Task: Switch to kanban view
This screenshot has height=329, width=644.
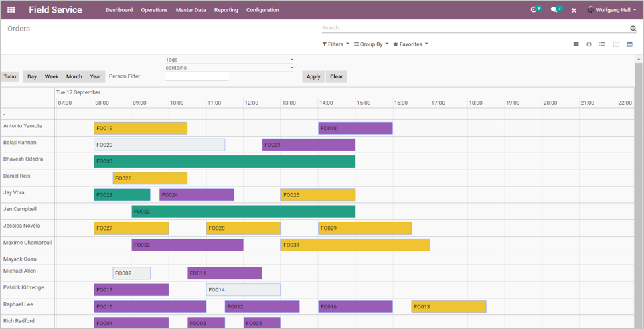Action: tap(576, 44)
